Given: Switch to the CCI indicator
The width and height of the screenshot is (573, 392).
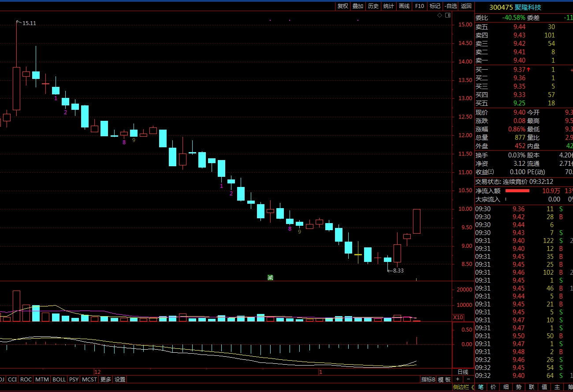Looking at the screenshot, I should [x=12, y=379].
